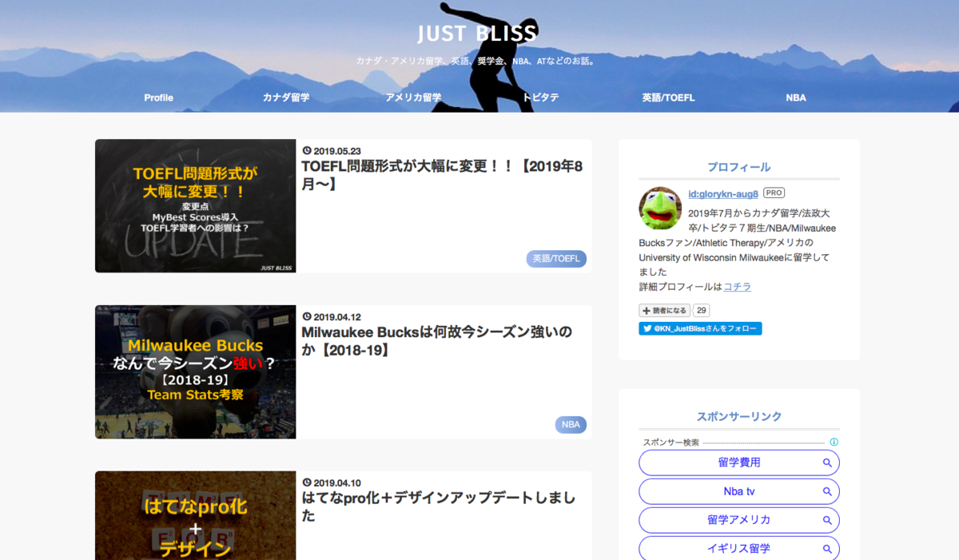Screen dimensions: 959x560
Task: Open the NBA navigation item
Action: (796, 97)
